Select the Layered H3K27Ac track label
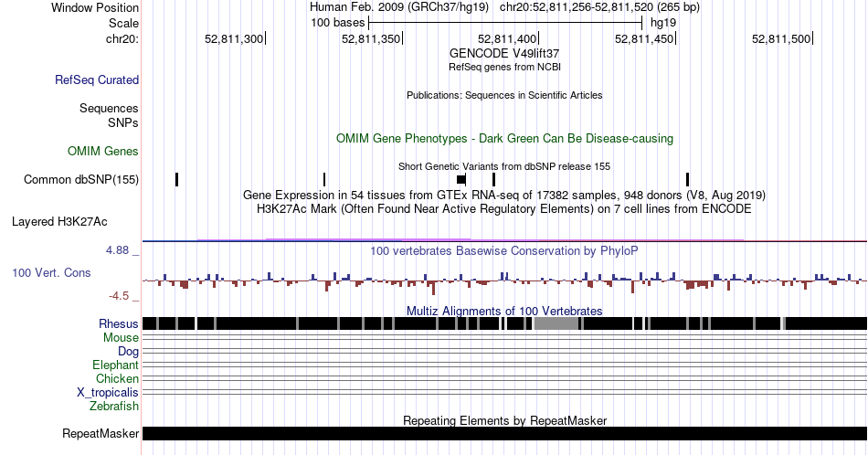 click(x=59, y=221)
